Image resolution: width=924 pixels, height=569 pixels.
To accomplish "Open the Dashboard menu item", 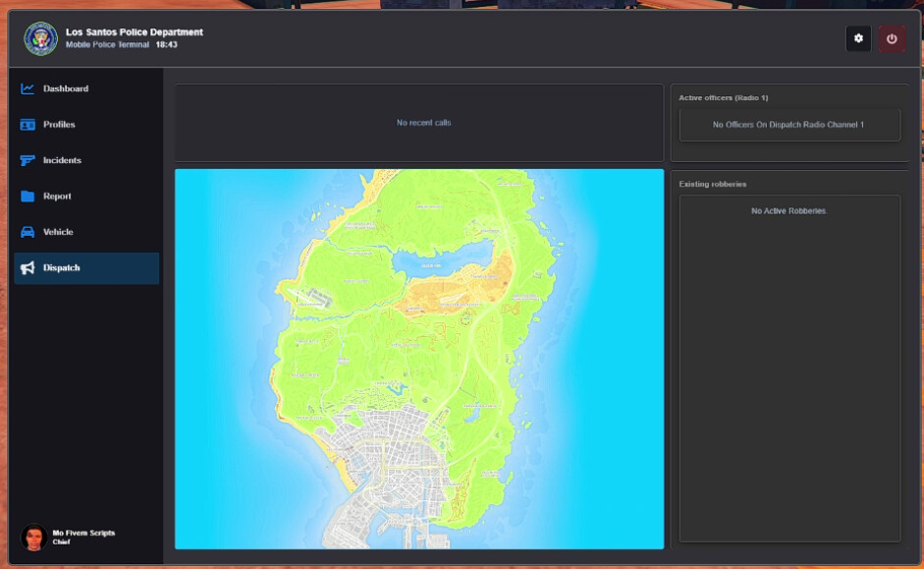I will point(86,88).
